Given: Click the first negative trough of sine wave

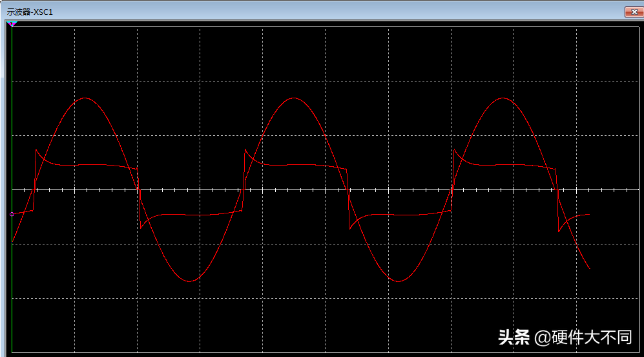Looking at the screenshot, I should (x=189, y=281).
